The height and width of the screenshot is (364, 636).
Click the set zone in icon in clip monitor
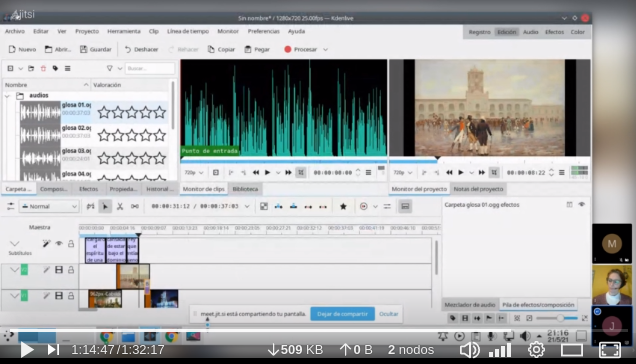231,172
